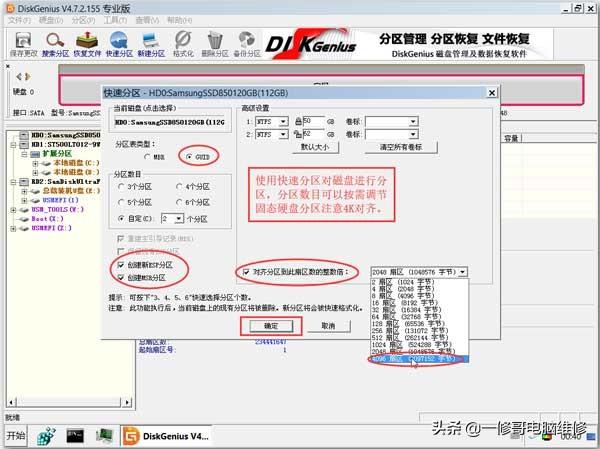Click the computer icon in the taskbar
600x449 pixels.
coord(104,436)
